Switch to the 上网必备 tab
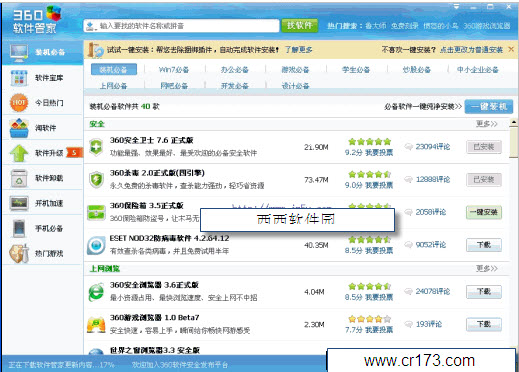 (x=113, y=86)
